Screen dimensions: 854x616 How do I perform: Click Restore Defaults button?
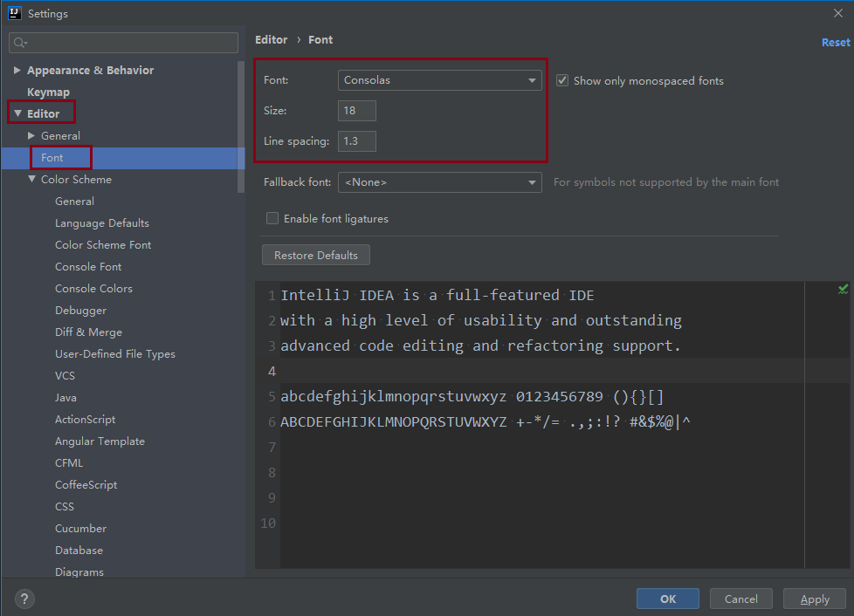click(x=316, y=256)
